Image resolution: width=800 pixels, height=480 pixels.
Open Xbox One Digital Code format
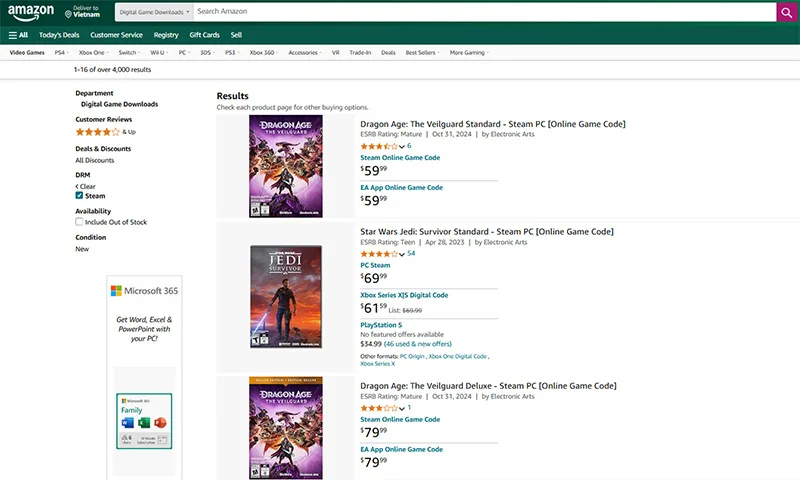458,357
